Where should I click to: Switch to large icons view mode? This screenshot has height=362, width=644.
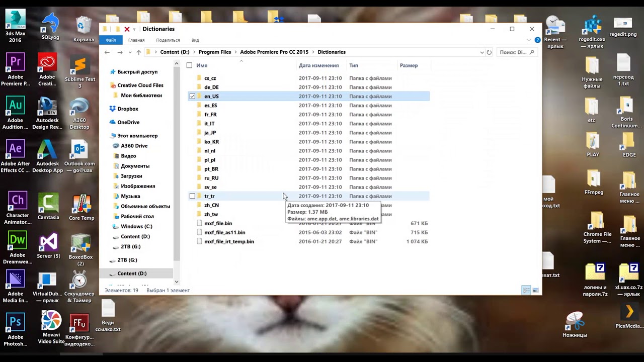click(x=536, y=290)
